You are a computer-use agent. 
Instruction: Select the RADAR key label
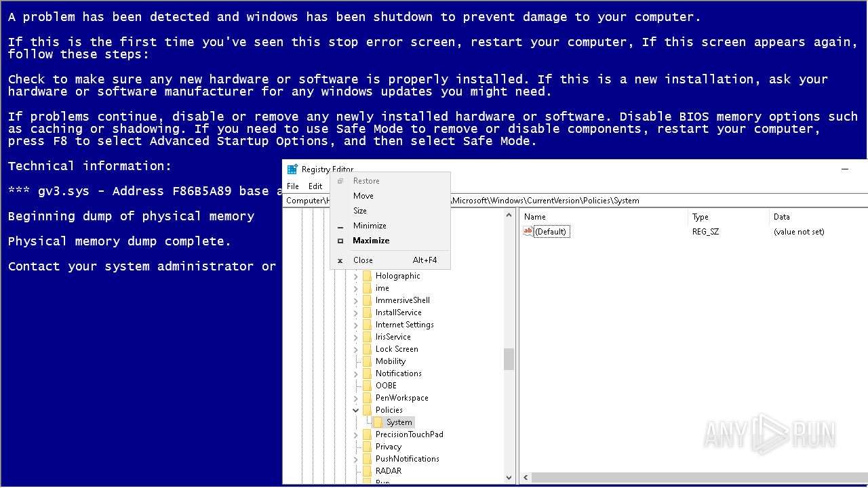tap(389, 471)
